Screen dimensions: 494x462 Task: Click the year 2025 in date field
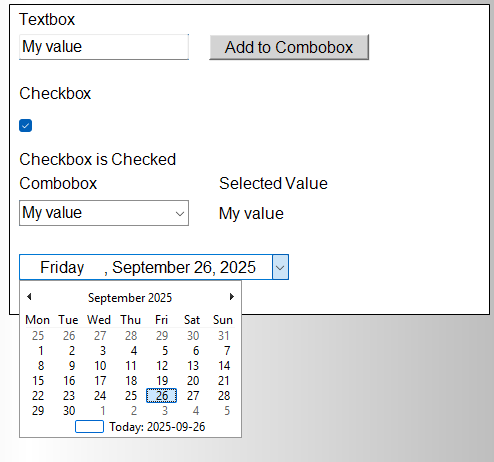pyautogui.click(x=238, y=267)
